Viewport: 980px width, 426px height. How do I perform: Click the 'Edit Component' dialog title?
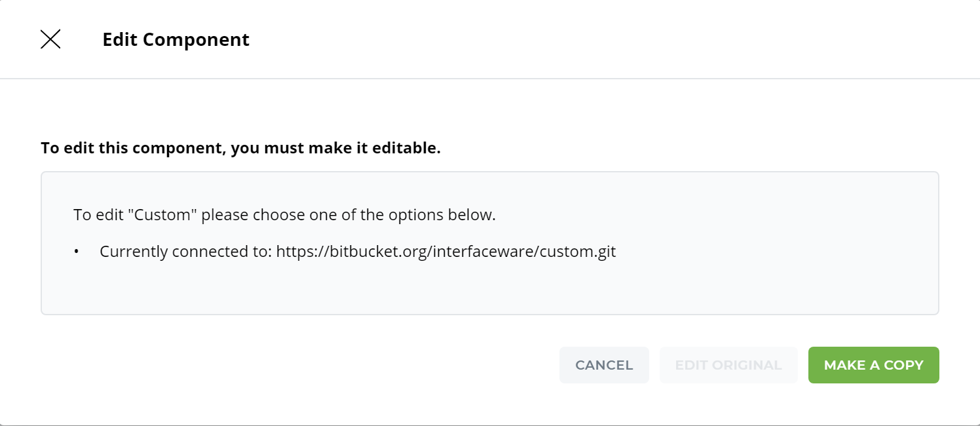(x=176, y=39)
